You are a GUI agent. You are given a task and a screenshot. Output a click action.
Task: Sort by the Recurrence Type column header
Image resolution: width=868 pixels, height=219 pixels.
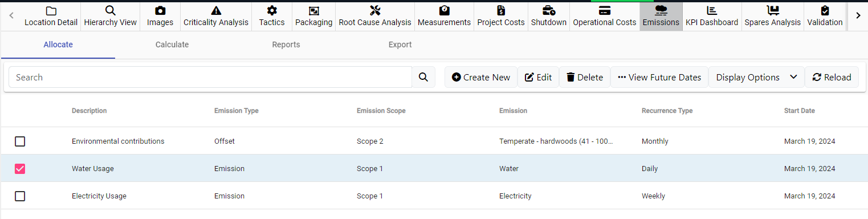[x=667, y=111]
